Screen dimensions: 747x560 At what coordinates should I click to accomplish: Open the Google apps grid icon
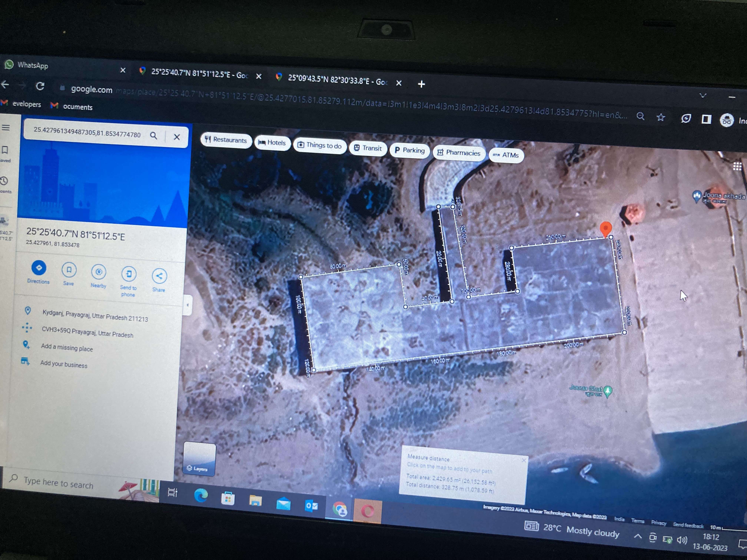(x=737, y=166)
